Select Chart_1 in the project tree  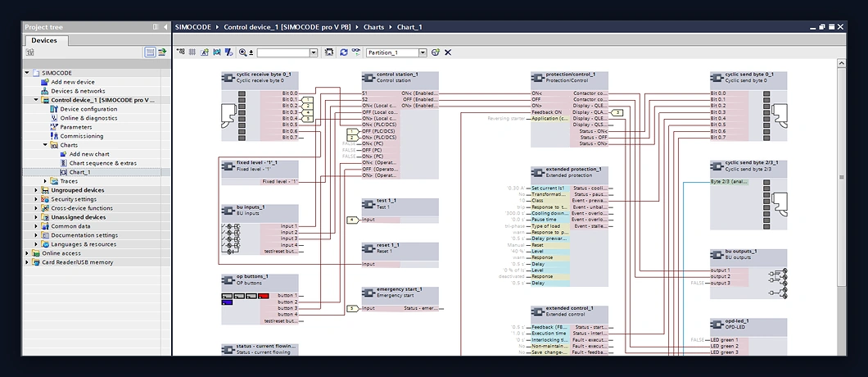click(79, 172)
